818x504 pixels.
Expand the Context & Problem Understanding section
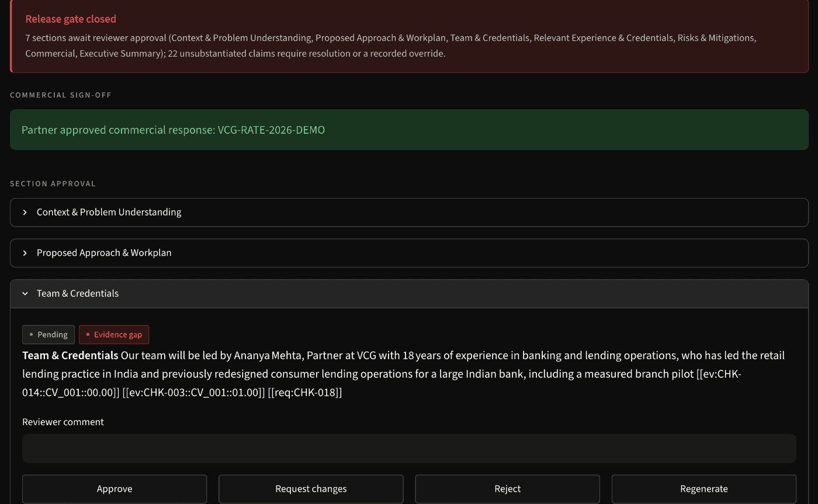coord(409,212)
